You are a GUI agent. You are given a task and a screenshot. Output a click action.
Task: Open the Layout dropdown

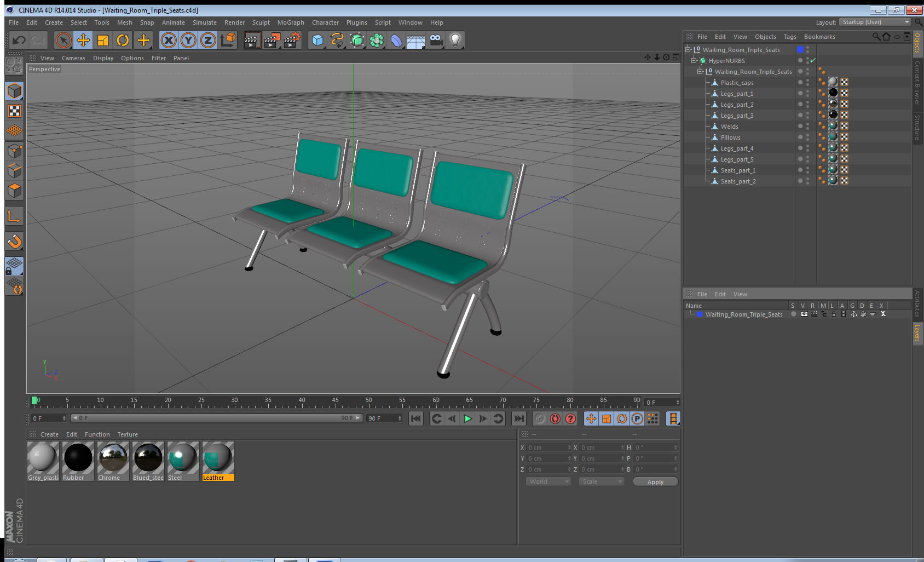pos(875,22)
